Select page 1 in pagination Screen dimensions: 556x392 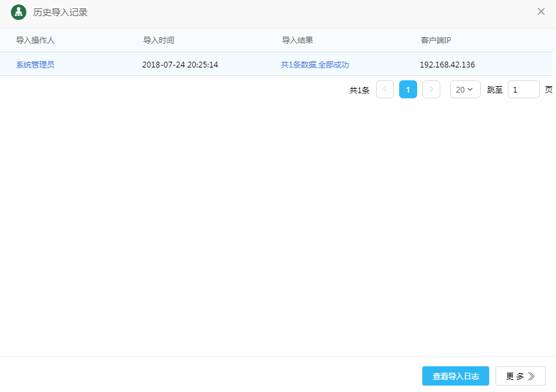[408, 89]
